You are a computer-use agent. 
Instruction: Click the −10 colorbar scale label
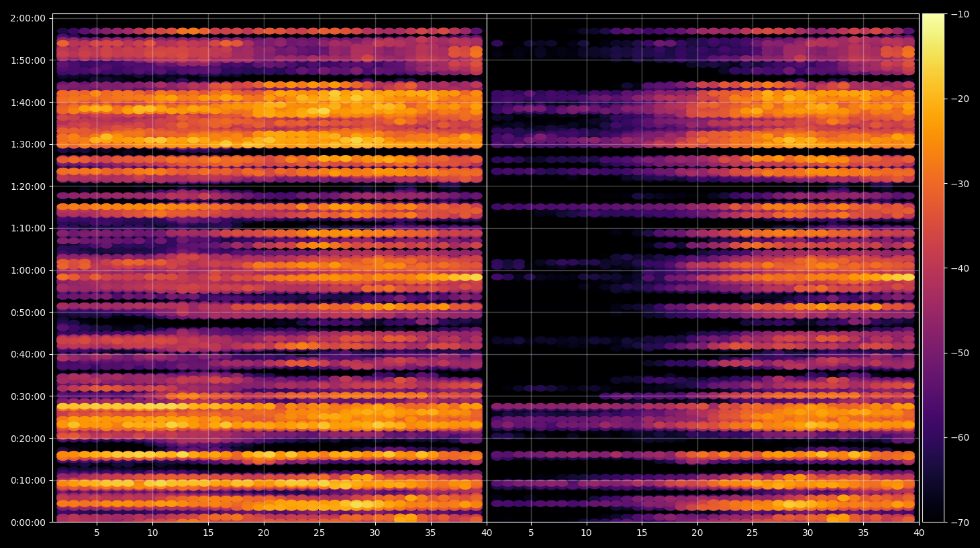(x=960, y=14)
